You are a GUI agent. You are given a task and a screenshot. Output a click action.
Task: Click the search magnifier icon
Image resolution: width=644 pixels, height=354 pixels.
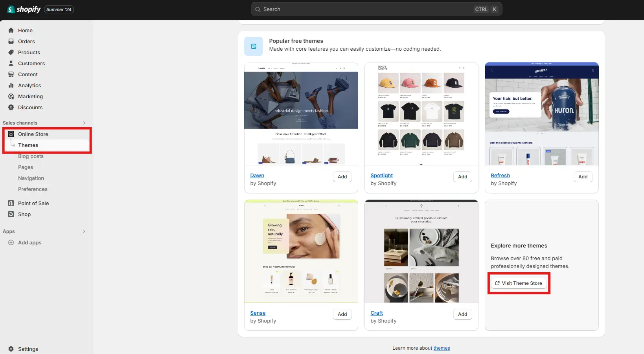[258, 9]
